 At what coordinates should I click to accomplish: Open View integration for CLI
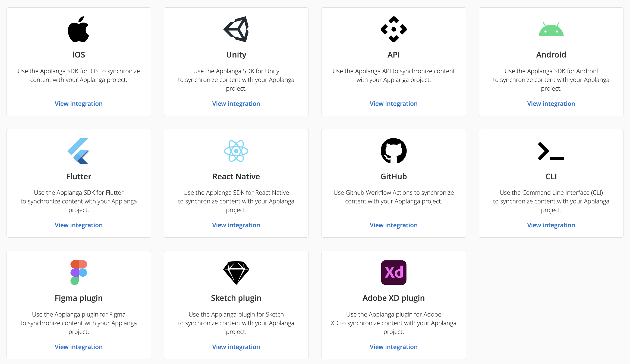551,225
